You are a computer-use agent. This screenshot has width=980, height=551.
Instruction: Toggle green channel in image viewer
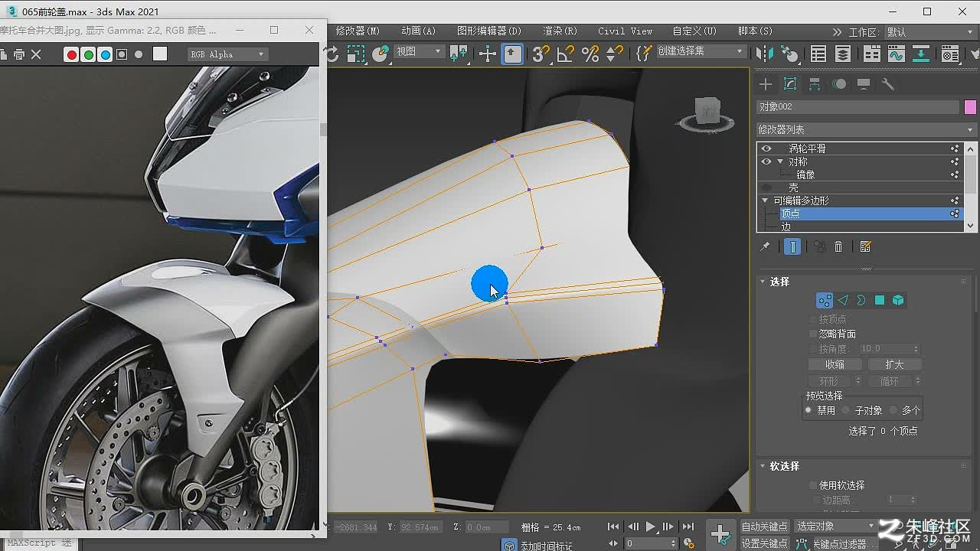[88, 54]
